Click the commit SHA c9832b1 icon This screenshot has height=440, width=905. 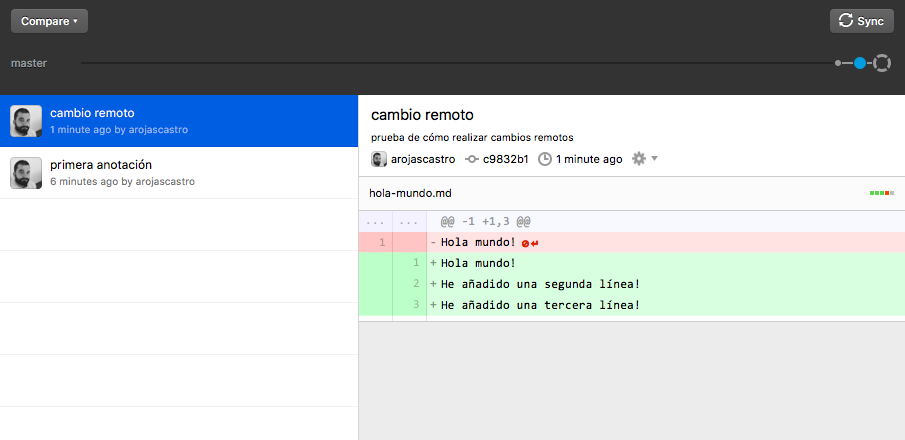472,159
